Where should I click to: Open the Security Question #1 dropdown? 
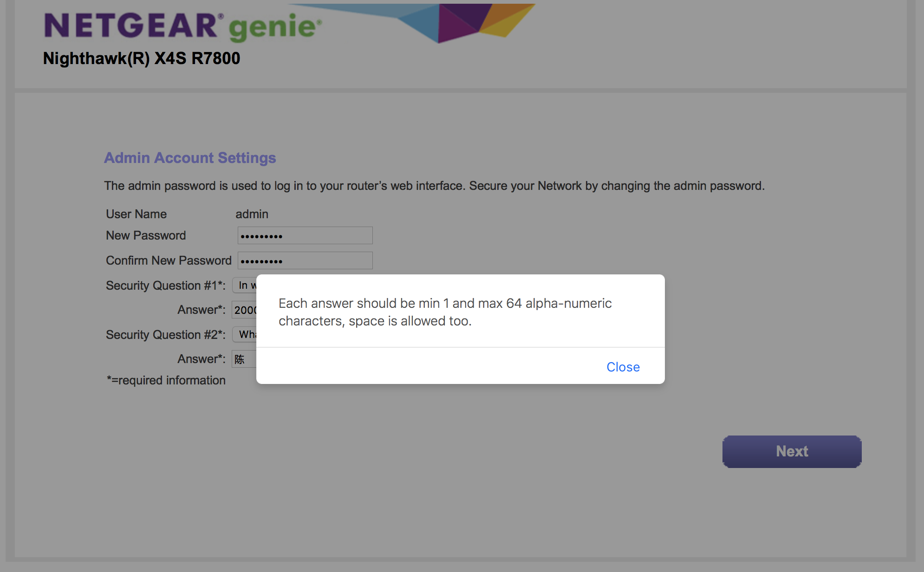tap(245, 285)
